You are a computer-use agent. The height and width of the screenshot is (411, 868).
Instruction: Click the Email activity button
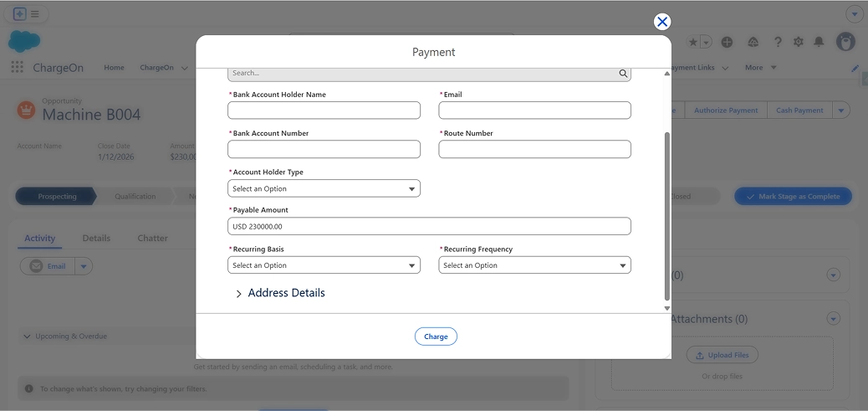tap(48, 266)
